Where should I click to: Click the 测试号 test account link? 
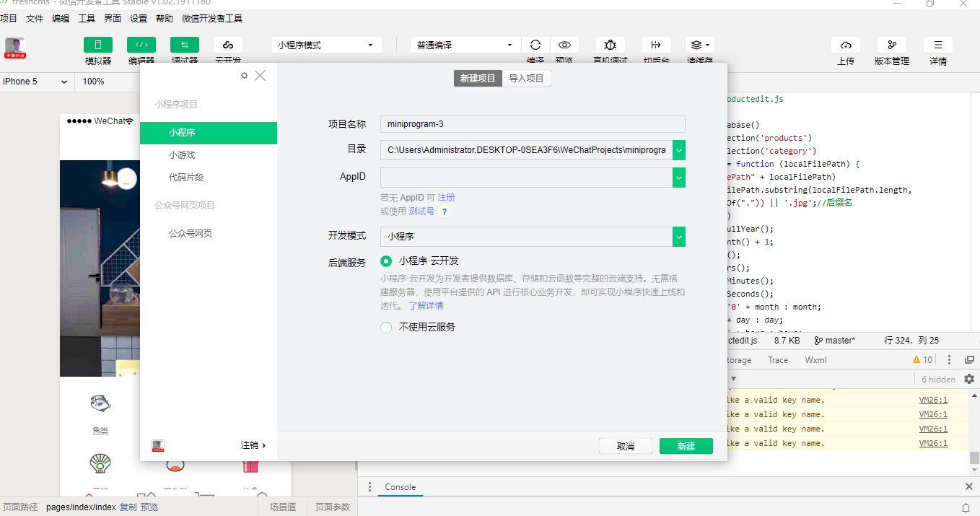click(421, 211)
